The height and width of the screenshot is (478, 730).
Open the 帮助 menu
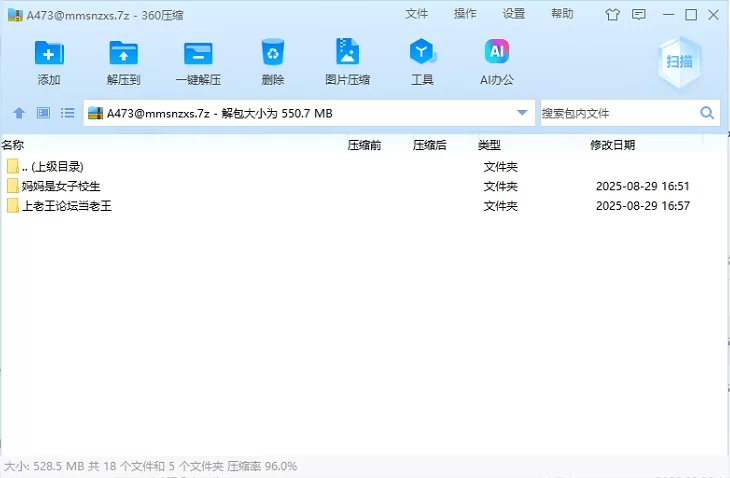coord(562,14)
